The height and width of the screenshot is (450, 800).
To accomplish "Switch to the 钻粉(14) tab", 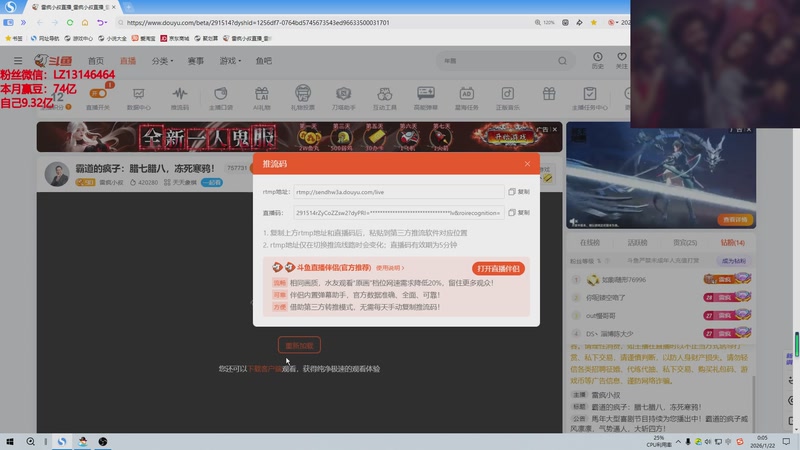I will click(x=732, y=242).
